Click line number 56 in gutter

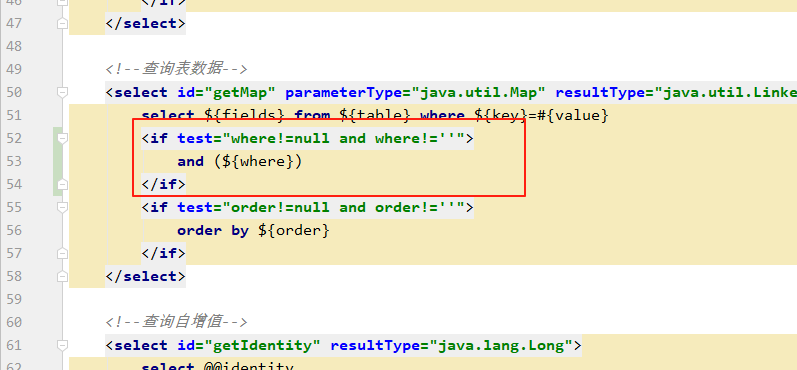tap(13, 230)
